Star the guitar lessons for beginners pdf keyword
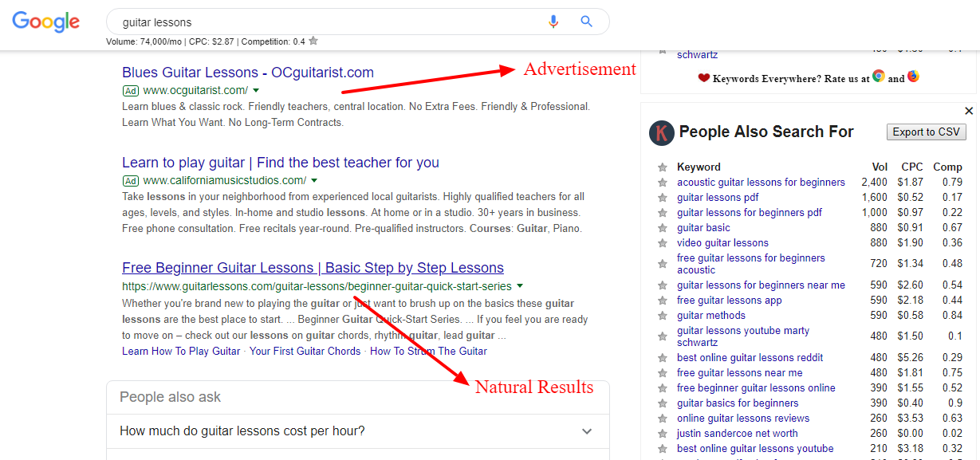Screen dimensions: 980x460 (662, 213)
